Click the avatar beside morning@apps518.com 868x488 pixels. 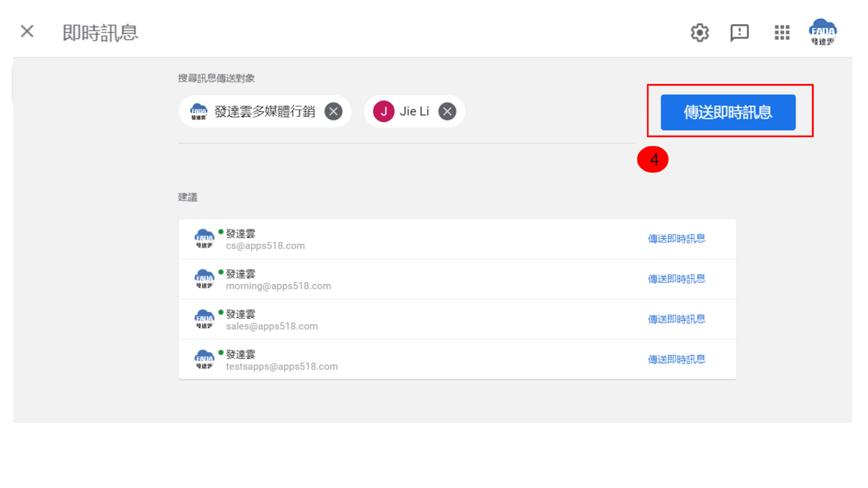[205, 279]
